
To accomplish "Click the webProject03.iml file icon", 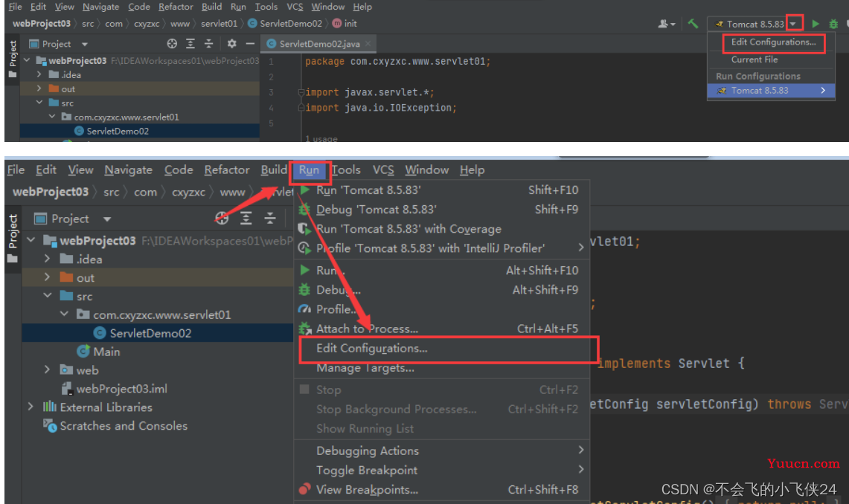I will coord(67,388).
